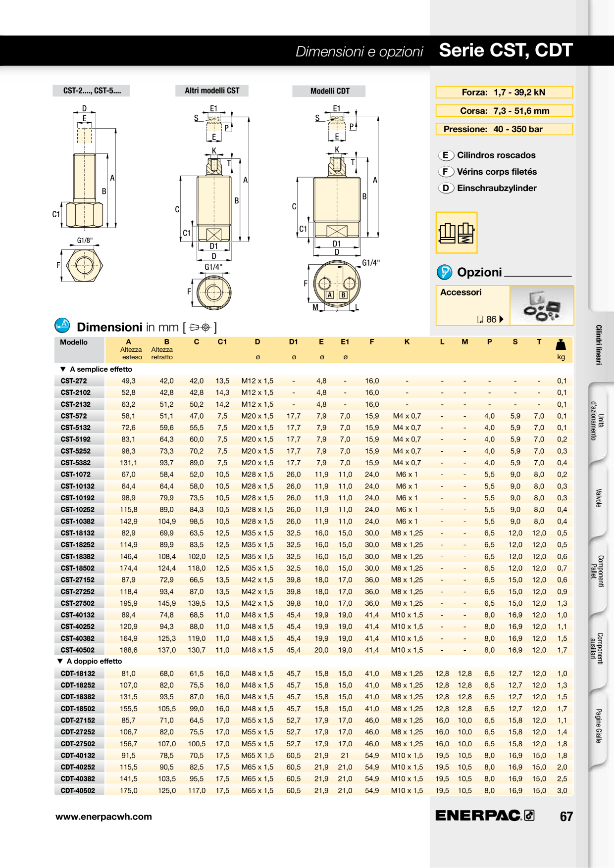
Task: Collapse the 'A doppio effetto' triangle
Action: coord(60,661)
